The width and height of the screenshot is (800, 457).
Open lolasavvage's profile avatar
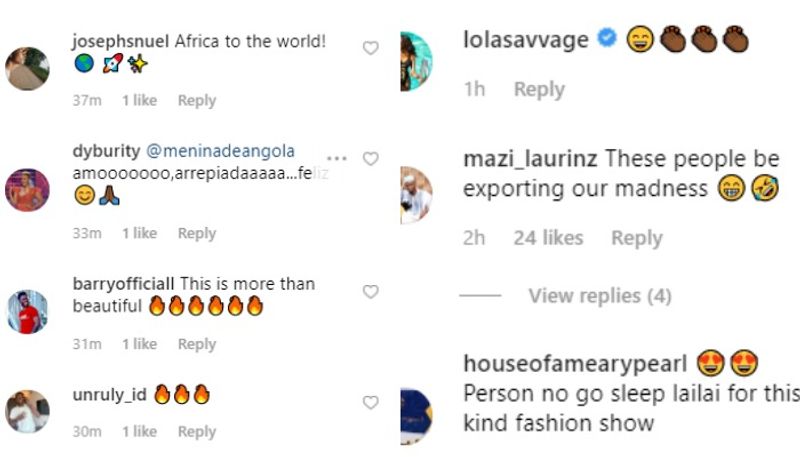pos(415,60)
